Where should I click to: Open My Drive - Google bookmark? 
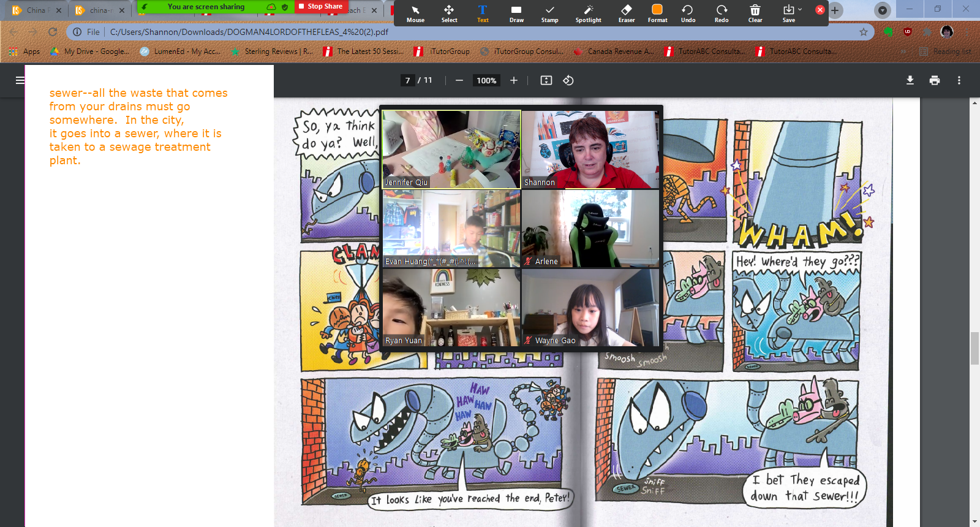tap(90, 51)
